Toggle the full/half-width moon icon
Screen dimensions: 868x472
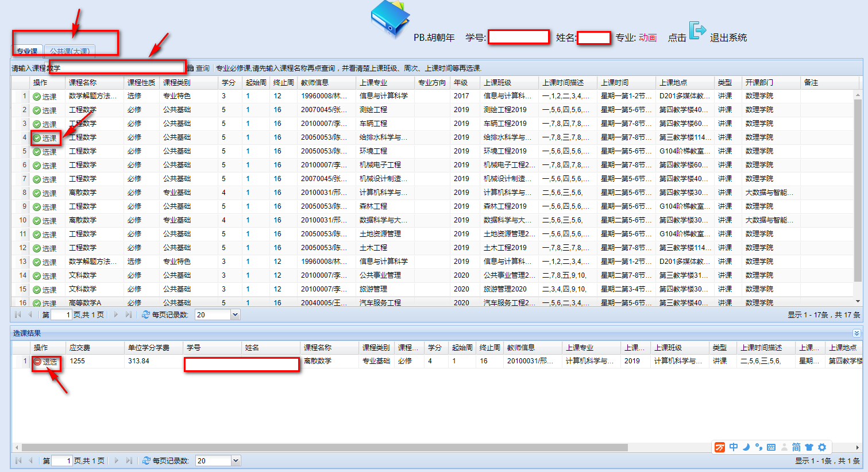click(x=746, y=447)
